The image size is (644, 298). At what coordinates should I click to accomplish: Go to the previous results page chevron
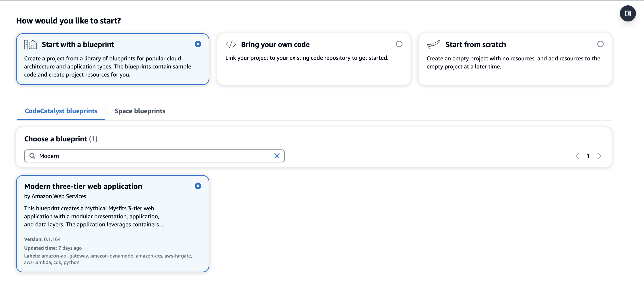coord(577,156)
